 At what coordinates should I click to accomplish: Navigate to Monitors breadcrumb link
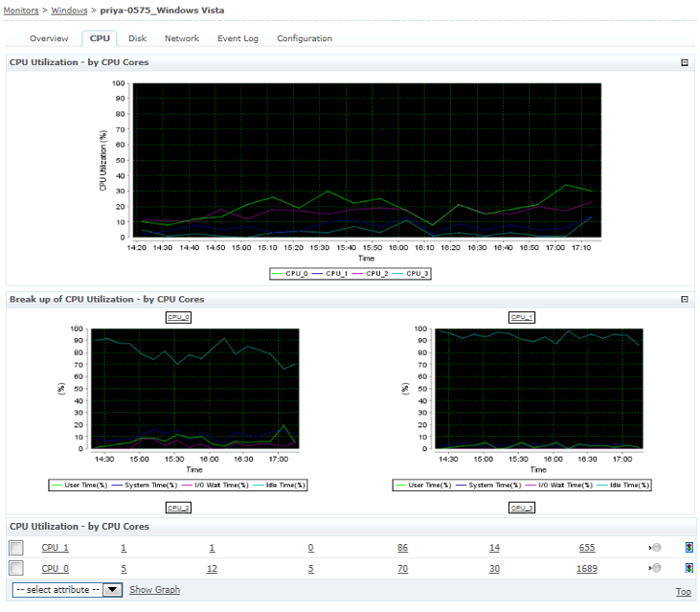21,9
